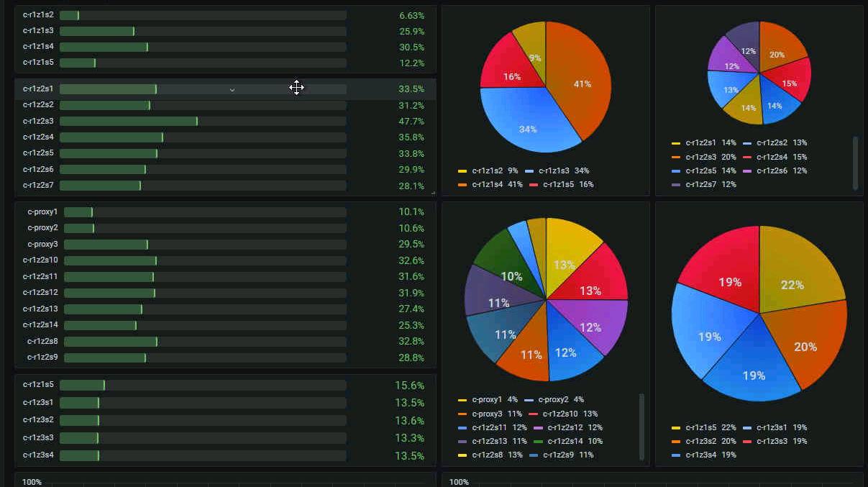Click the c-r1z2s9 row label

click(x=42, y=358)
